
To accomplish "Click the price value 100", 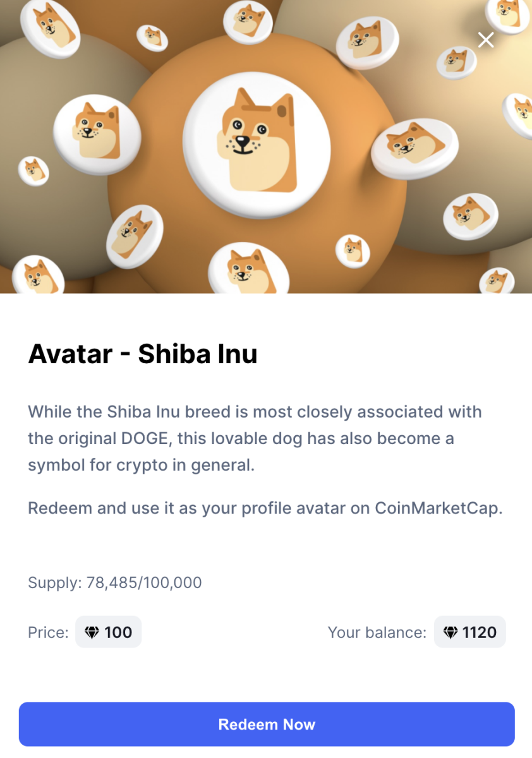I will (118, 632).
